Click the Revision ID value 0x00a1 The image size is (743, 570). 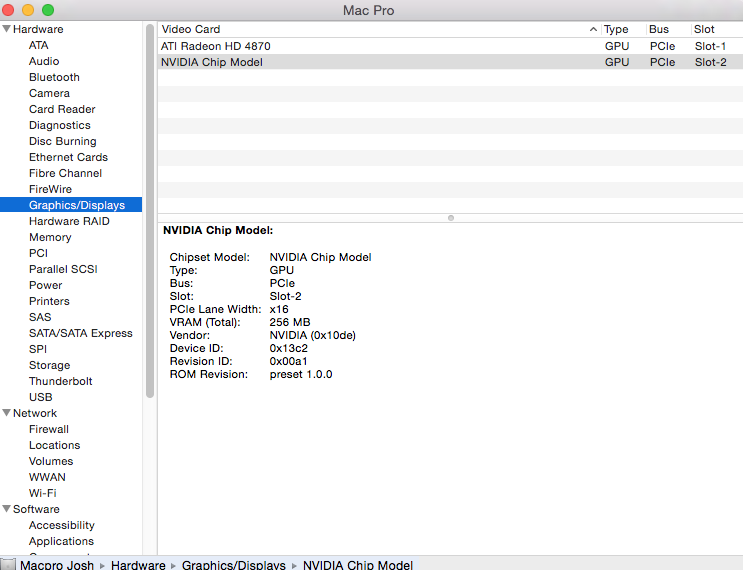[289, 362]
